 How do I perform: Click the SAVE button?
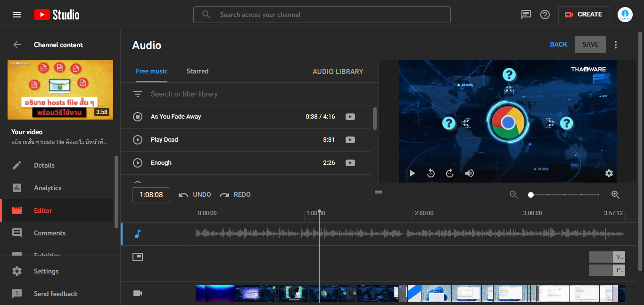coord(590,45)
